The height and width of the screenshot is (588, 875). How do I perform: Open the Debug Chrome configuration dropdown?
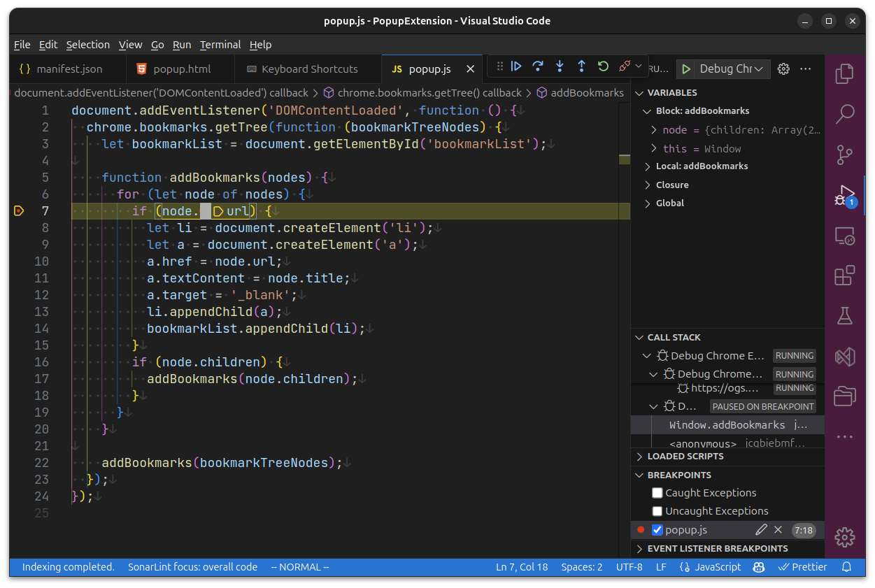[x=732, y=69]
